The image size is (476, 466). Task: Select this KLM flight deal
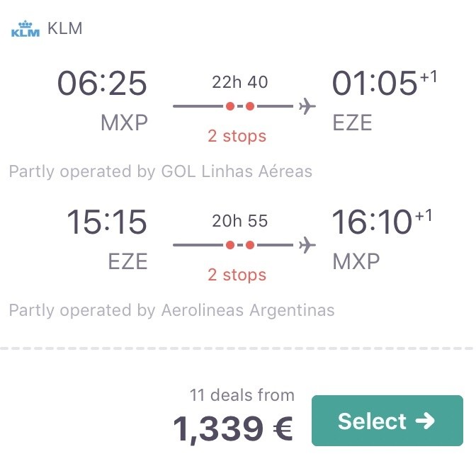[387, 421]
